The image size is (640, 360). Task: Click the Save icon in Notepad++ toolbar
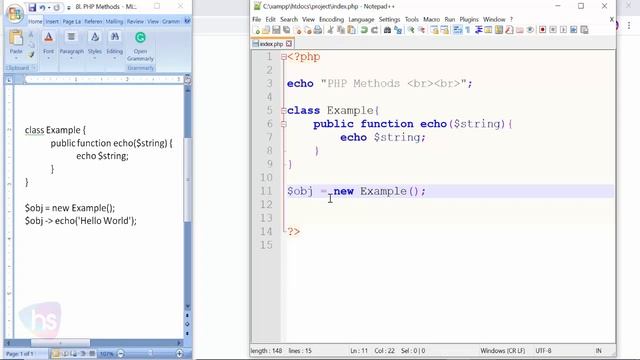click(276, 30)
